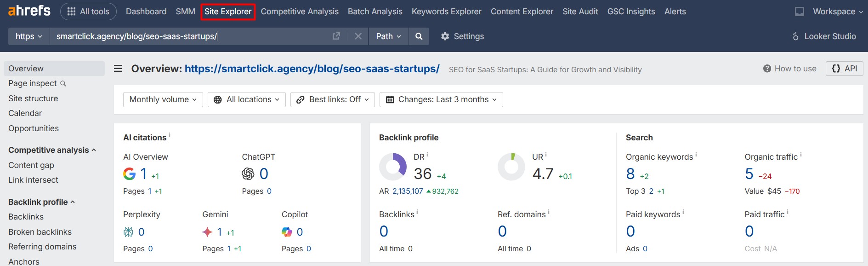The width and height of the screenshot is (868, 266).
Task: Open Referring domains in sidebar
Action: point(42,247)
